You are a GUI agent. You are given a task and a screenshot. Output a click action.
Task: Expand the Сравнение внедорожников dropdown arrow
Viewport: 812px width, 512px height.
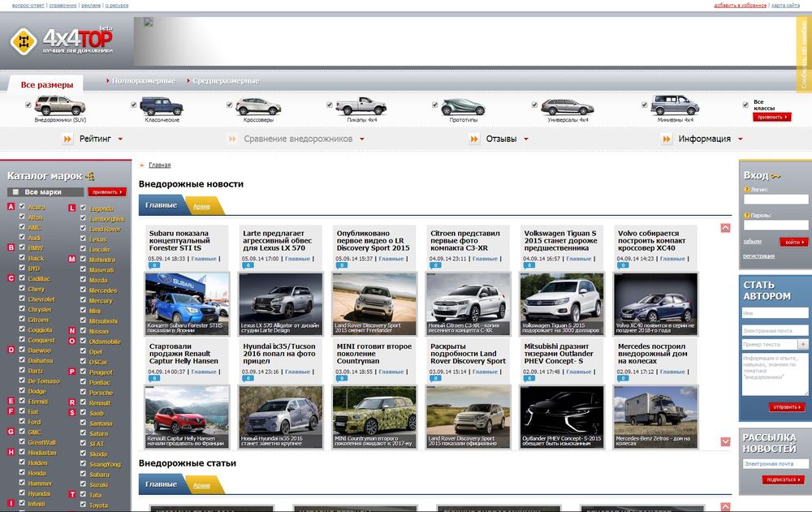pos(361,139)
